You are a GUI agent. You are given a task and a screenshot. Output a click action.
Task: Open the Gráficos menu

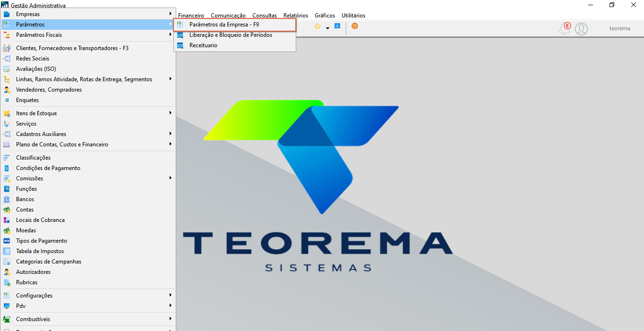(325, 16)
